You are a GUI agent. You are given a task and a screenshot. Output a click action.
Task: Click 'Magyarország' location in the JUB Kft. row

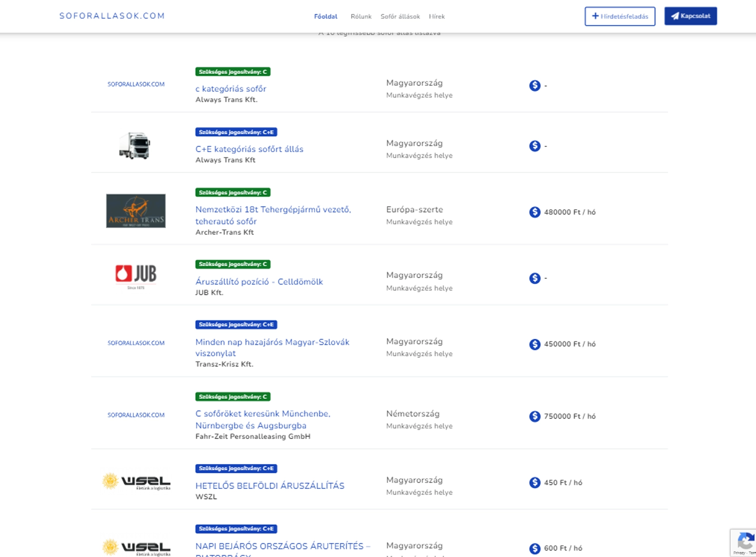[414, 275]
